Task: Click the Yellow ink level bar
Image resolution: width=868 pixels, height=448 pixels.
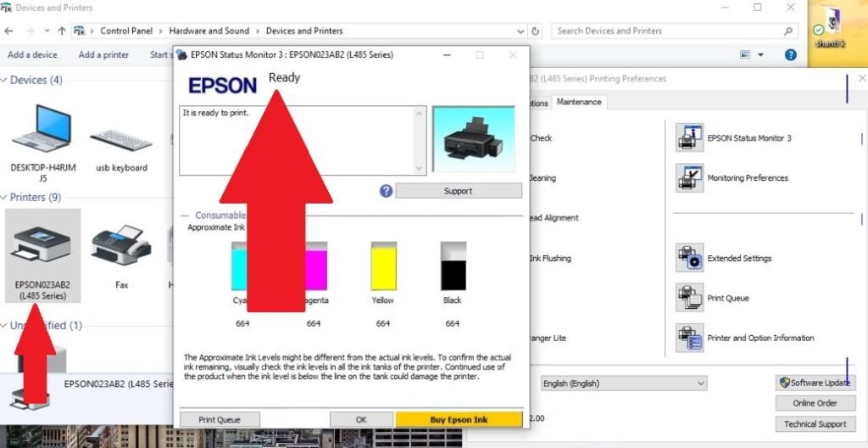Action: point(384,266)
